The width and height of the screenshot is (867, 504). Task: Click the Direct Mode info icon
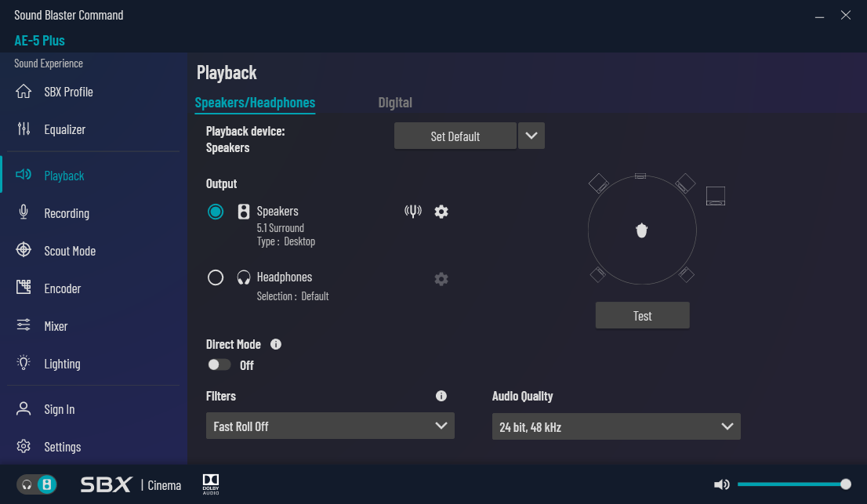(276, 344)
